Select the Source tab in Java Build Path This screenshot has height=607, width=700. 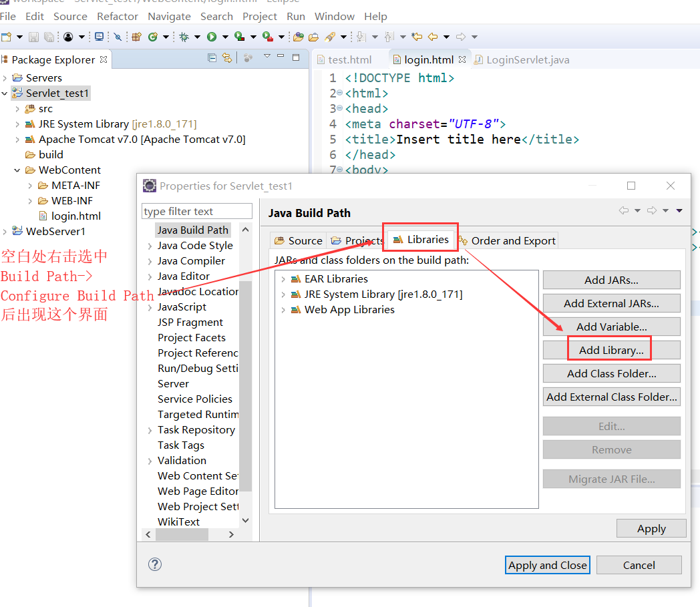[299, 240]
